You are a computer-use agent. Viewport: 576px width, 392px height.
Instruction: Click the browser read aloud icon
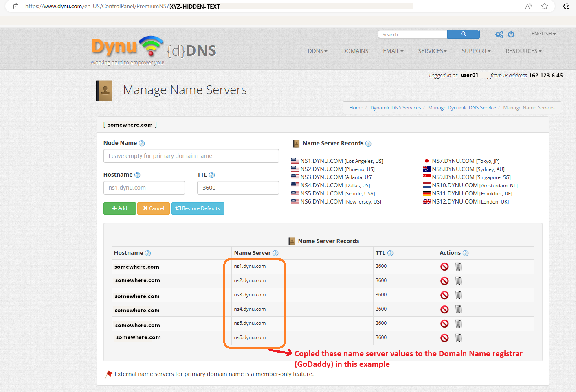click(529, 6)
